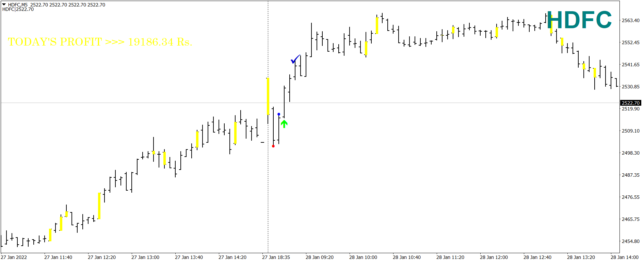
Task: Click price level 2530.85 on axis
Action: pyautogui.click(x=631, y=87)
